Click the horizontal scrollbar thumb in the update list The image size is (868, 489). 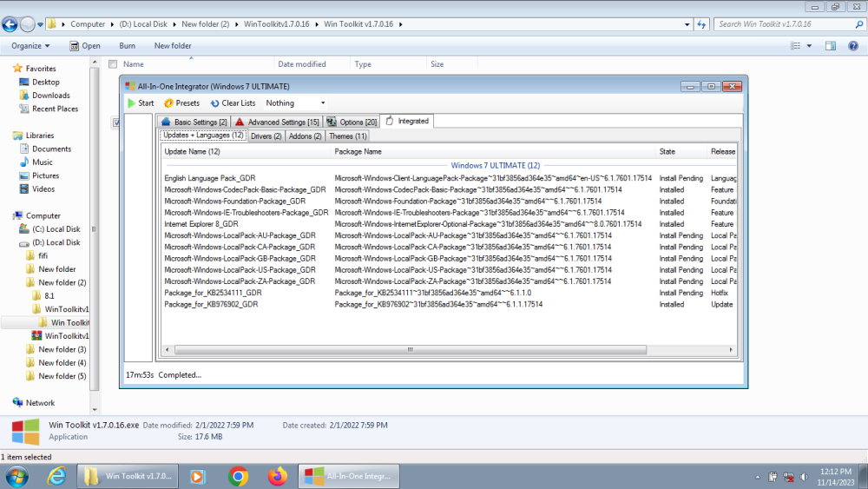(x=411, y=350)
